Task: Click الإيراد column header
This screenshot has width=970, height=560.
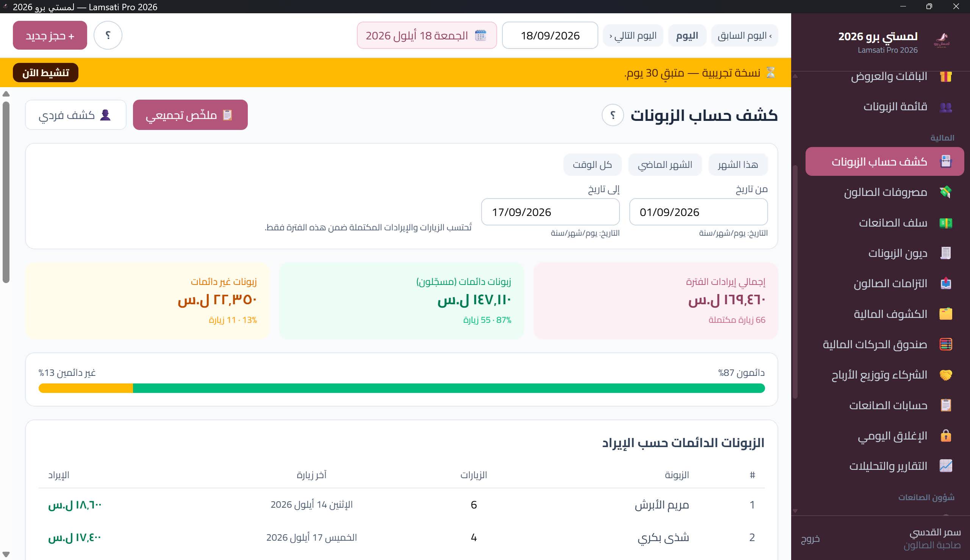Action: click(58, 475)
